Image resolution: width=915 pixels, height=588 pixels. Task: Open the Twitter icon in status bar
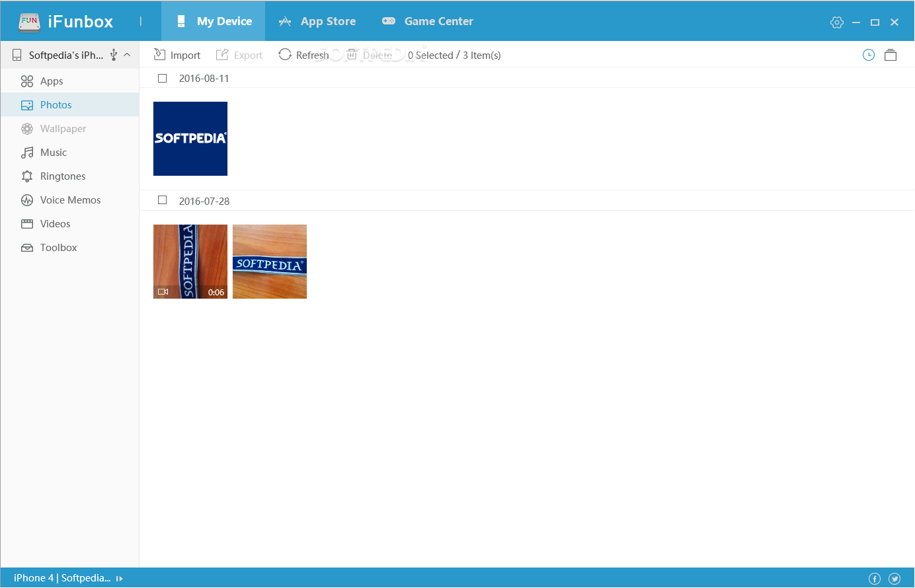895,579
